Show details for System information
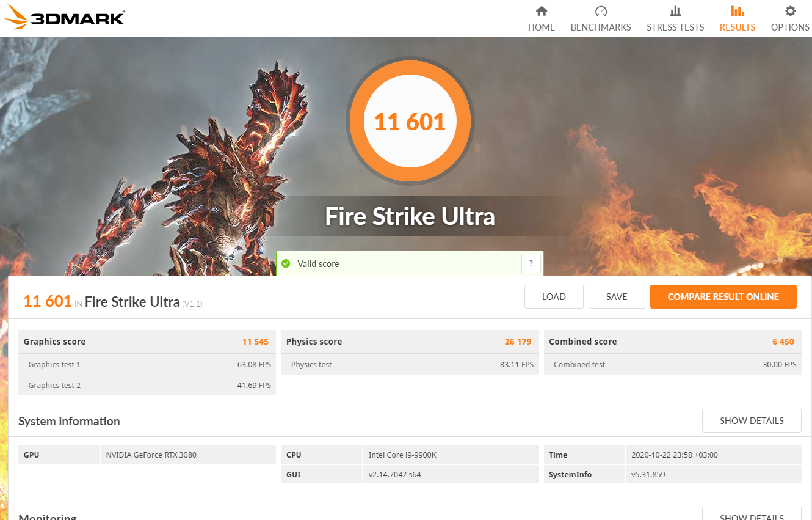This screenshot has height=520, width=812. point(752,420)
